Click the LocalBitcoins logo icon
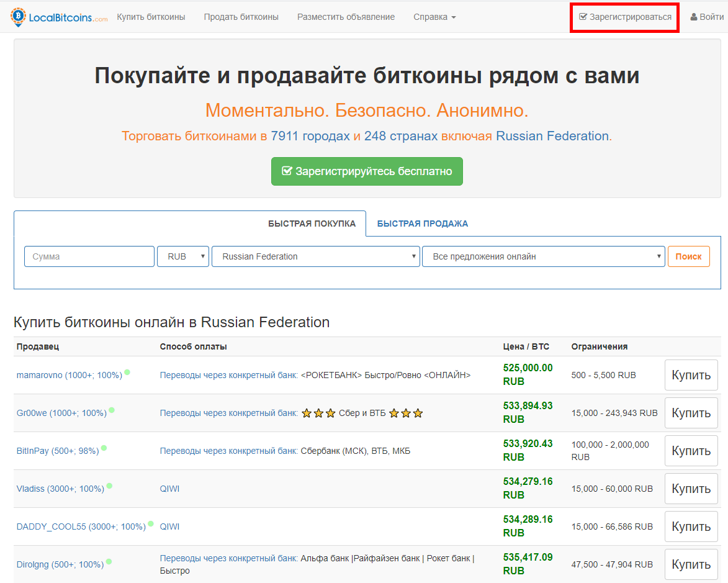 tap(19, 17)
